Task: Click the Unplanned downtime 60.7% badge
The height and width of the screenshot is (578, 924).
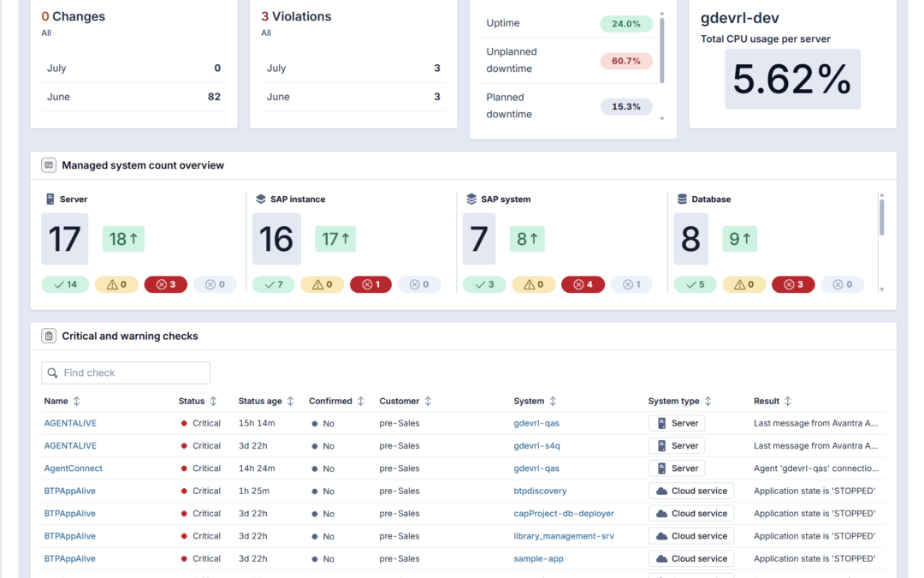Action: tap(625, 61)
